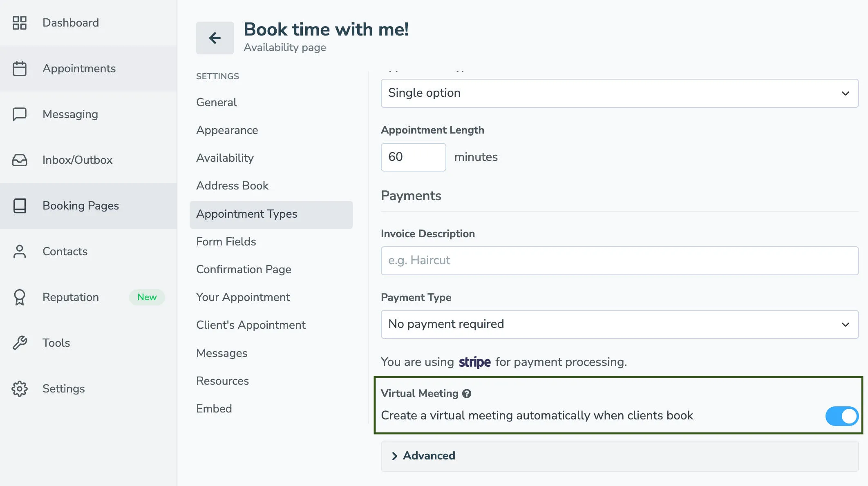868x486 pixels.
Task: Switch to the Appointment Types settings
Action: [x=247, y=214]
